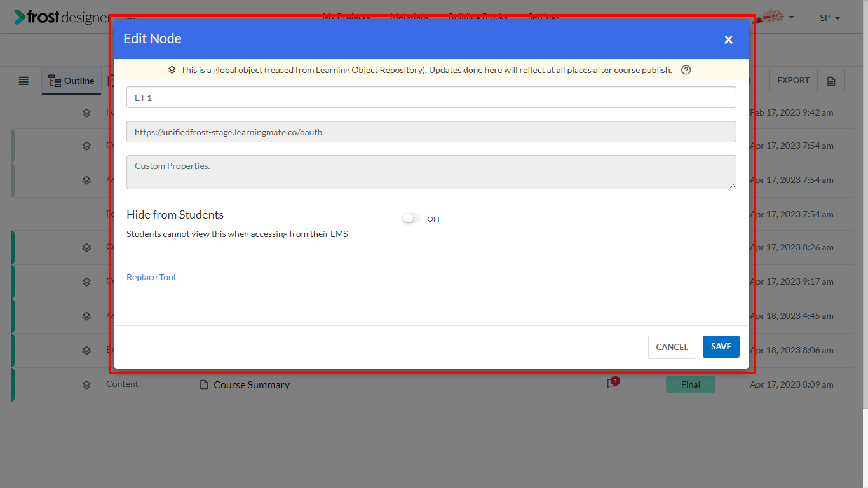This screenshot has height=488, width=868.
Task: Click the document icon beside EXPORT
Action: (831, 81)
